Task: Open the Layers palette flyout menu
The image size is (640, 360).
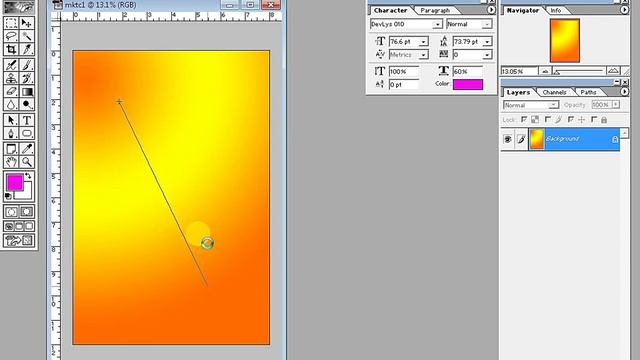Action: [x=624, y=92]
